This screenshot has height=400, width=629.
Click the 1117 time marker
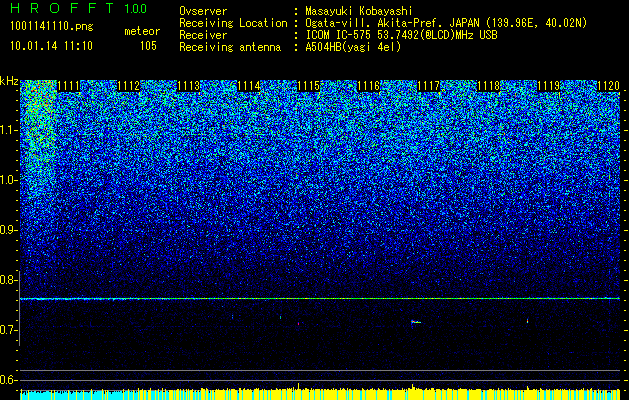click(428, 86)
